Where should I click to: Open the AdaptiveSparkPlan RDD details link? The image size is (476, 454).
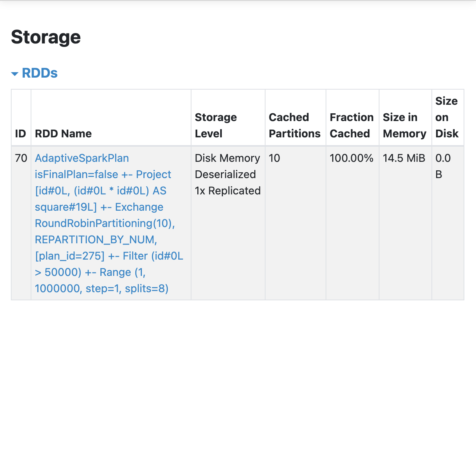[x=82, y=158]
